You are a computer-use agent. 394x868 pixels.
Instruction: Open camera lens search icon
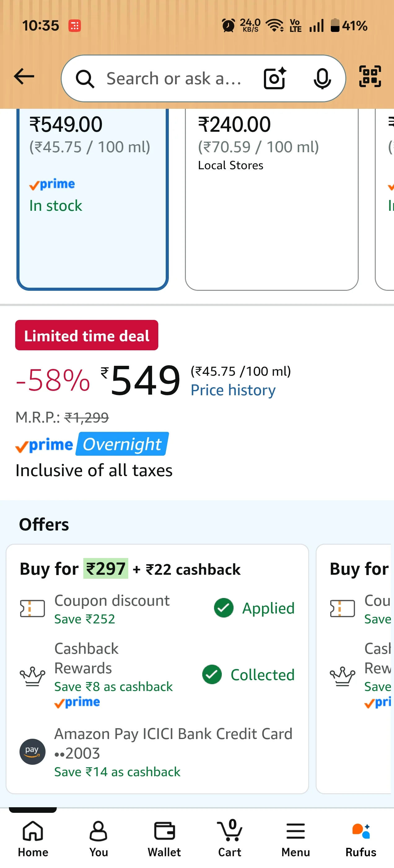coord(274,78)
